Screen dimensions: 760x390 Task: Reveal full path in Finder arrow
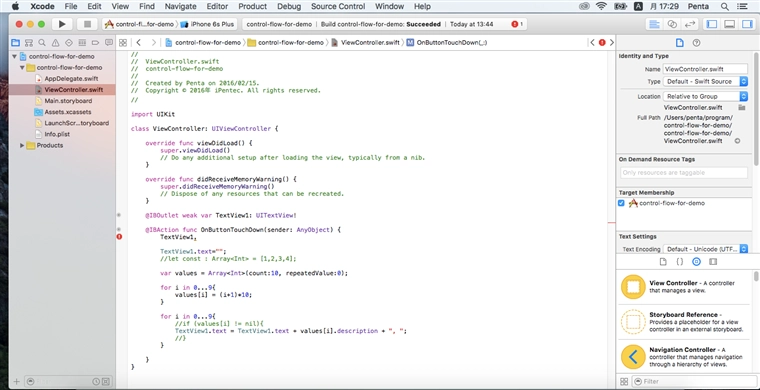tap(737, 141)
